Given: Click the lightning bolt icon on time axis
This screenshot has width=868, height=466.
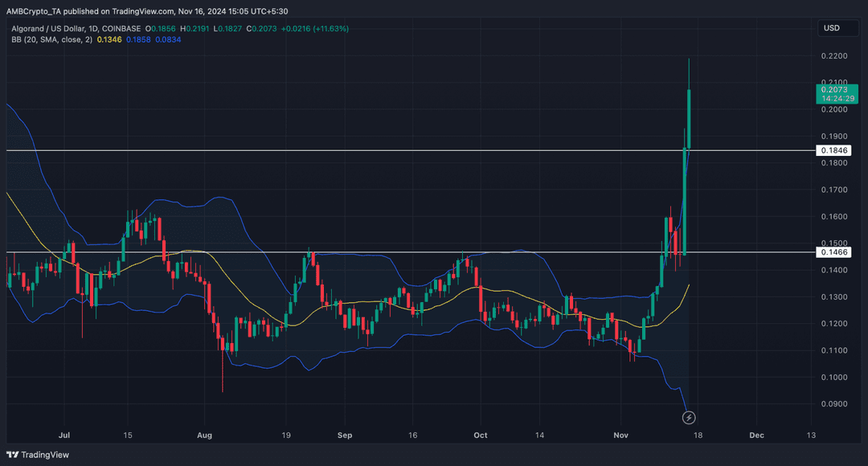Looking at the screenshot, I should (689, 418).
